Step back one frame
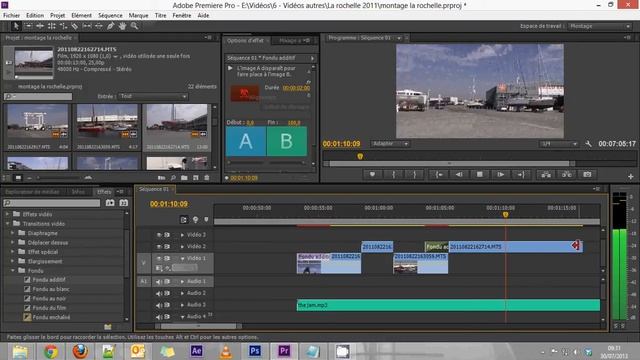 click(x=459, y=175)
